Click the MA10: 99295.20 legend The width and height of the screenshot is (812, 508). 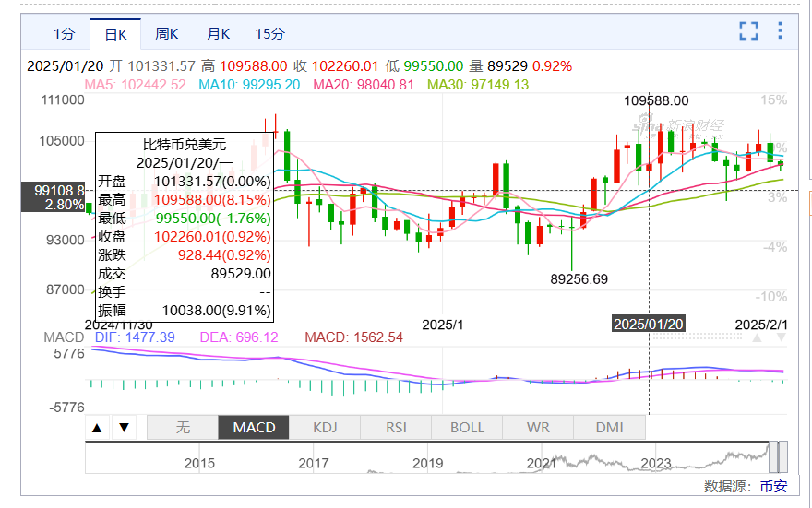click(x=250, y=84)
